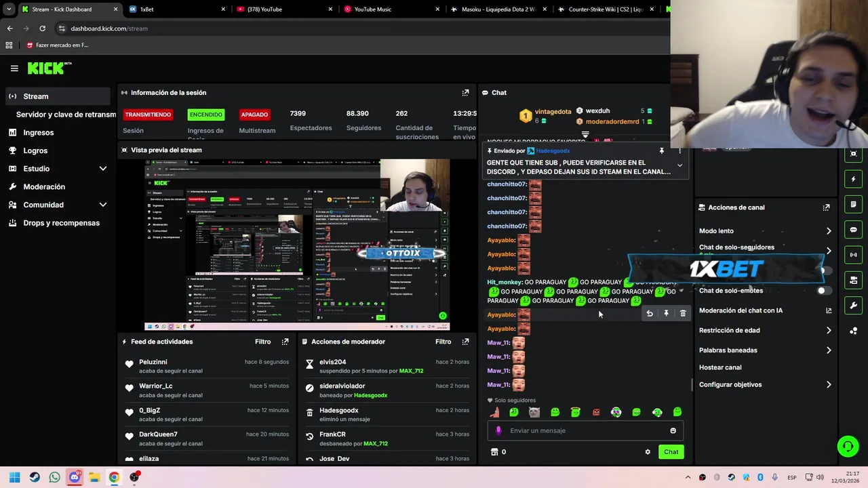Click MAX_712 link in elvis204 moderation entry
Screen dimensions: 868x488
411,371
